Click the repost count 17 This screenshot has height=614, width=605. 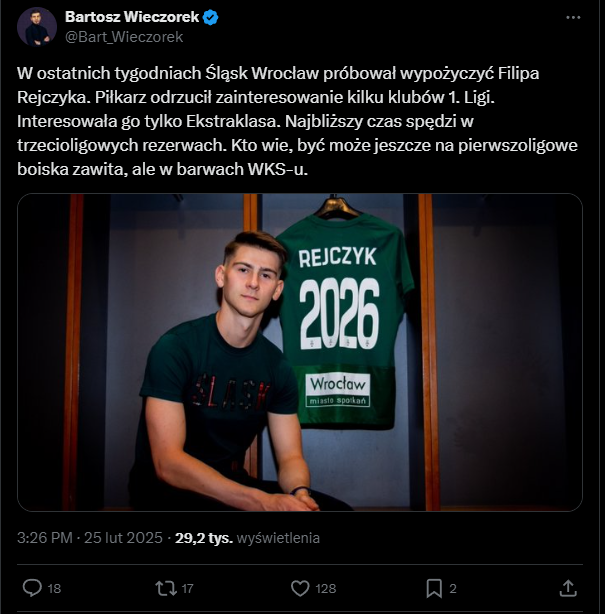pos(187,588)
